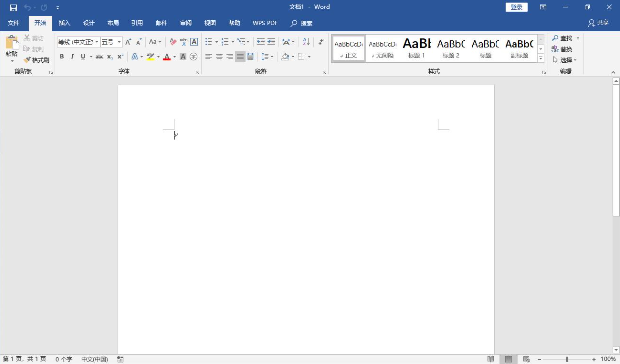Viewport: 620px width, 364px height.
Task: Toggle superscript formatting
Action: [x=120, y=57]
